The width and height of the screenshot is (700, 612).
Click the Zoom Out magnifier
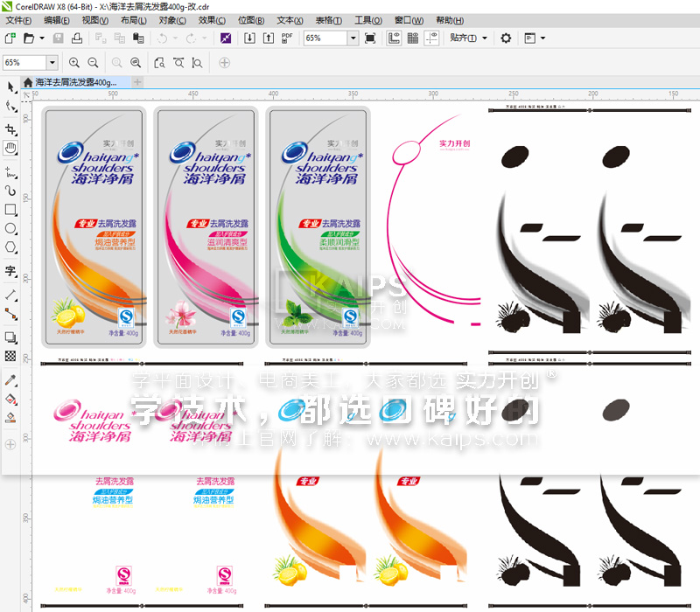point(93,63)
